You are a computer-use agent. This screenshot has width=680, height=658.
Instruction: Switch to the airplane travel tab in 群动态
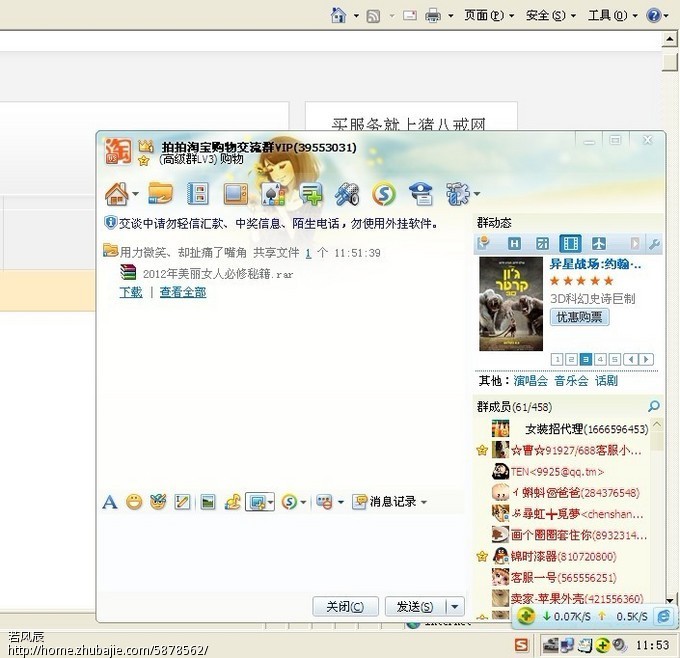599,244
